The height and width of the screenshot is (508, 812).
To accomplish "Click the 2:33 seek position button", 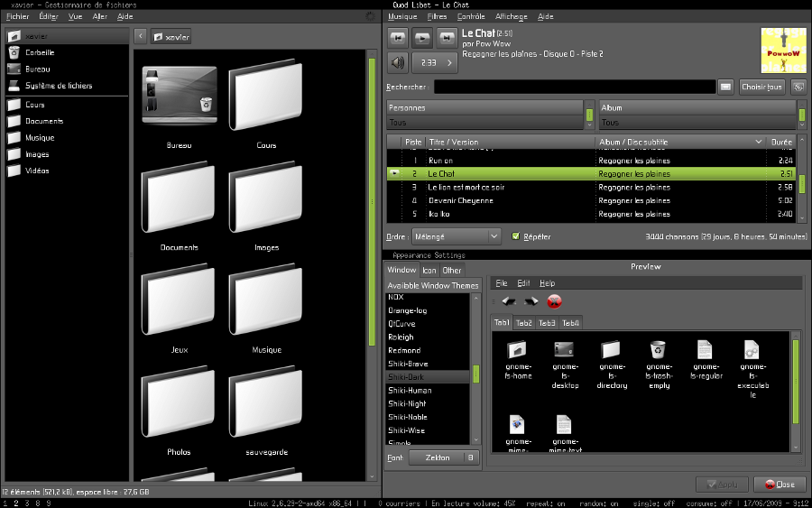I will [435, 62].
